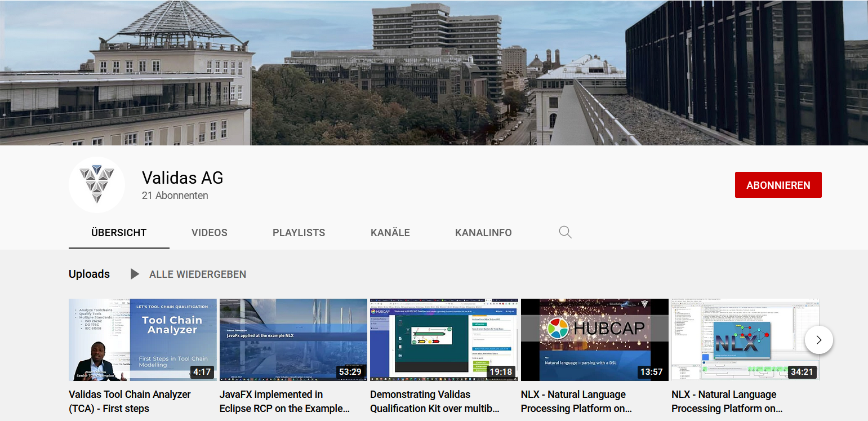Screen dimensions: 868x421
Task: Switch to the VIDEOS tab
Action: click(210, 233)
